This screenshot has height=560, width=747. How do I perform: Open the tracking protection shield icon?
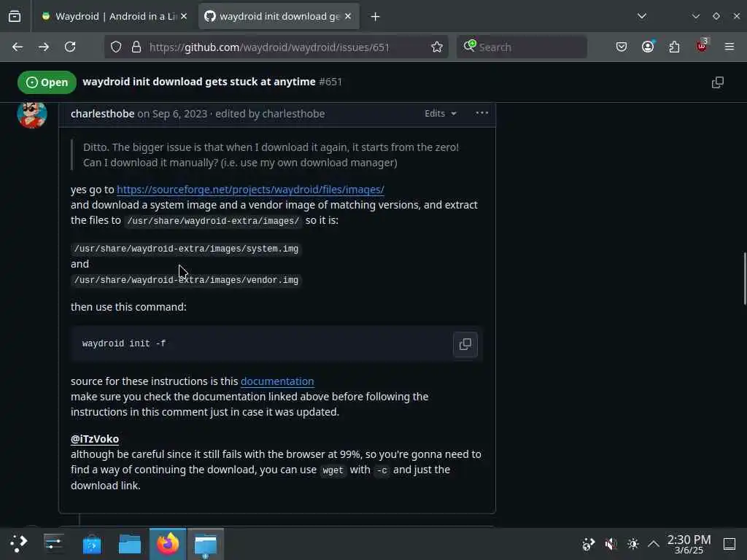(116, 47)
